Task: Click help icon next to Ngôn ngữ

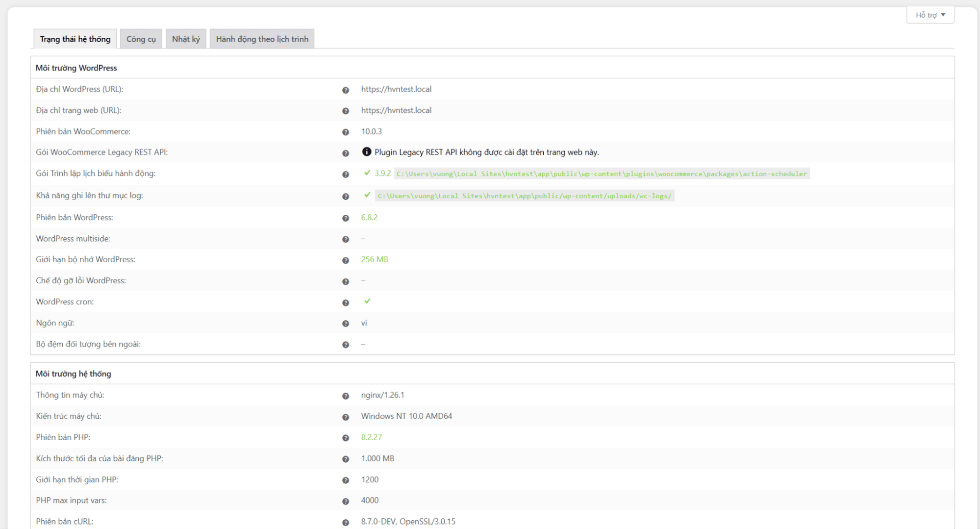Action: pos(345,324)
